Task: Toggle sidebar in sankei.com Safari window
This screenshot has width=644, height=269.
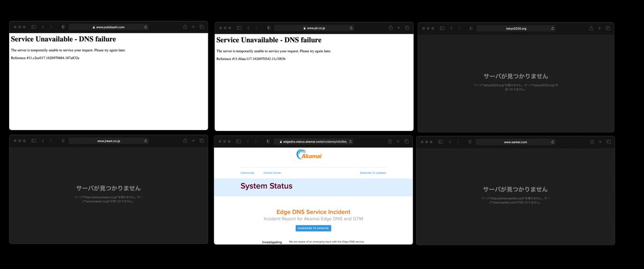Action: [441, 142]
